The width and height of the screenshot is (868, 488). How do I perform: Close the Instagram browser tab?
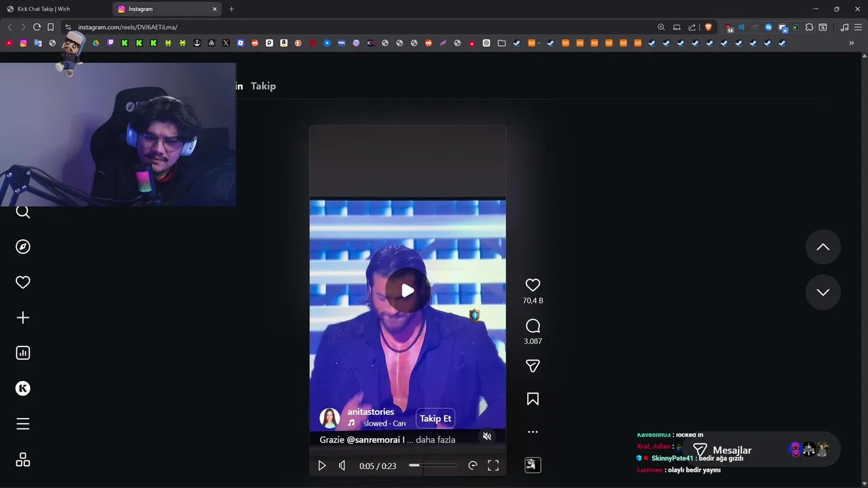click(x=215, y=9)
